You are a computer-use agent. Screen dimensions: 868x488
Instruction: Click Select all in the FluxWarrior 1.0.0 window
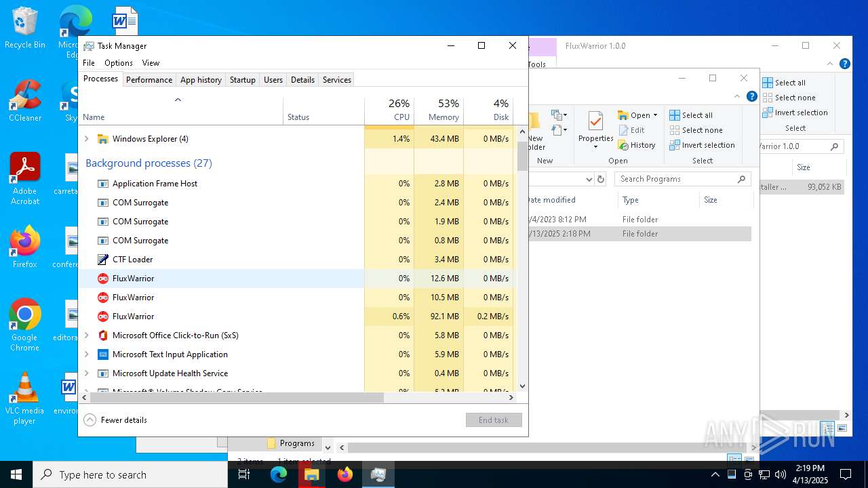point(784,83)
